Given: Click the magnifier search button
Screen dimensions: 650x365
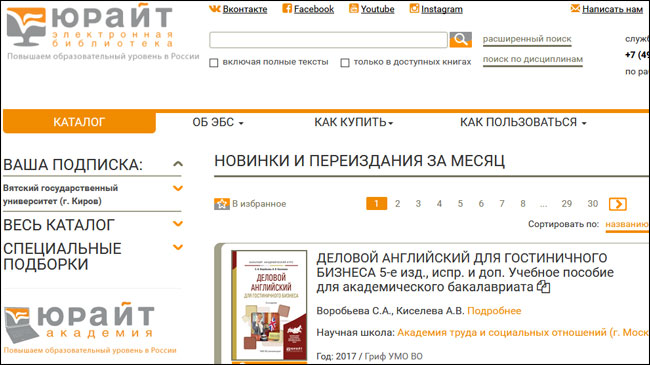Looking at the screenshot, I should [461, 40].
